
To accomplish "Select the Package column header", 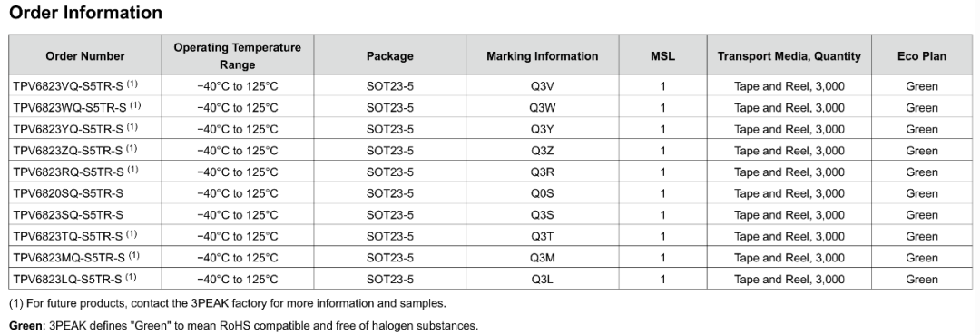I will (390, 56).
